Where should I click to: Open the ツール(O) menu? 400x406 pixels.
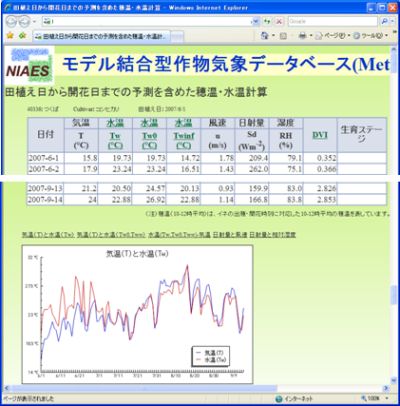tap(370, 35)
